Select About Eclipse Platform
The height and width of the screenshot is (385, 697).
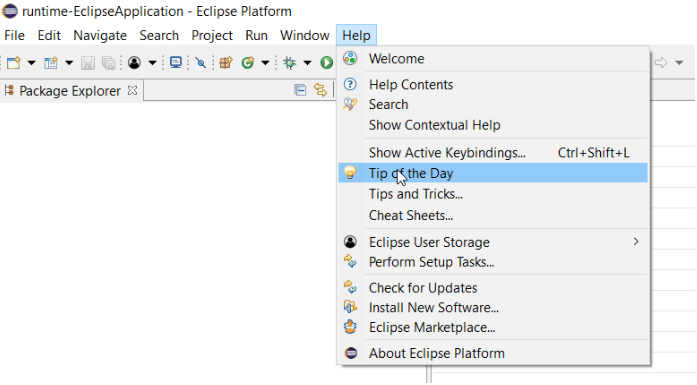click(493, 353)
